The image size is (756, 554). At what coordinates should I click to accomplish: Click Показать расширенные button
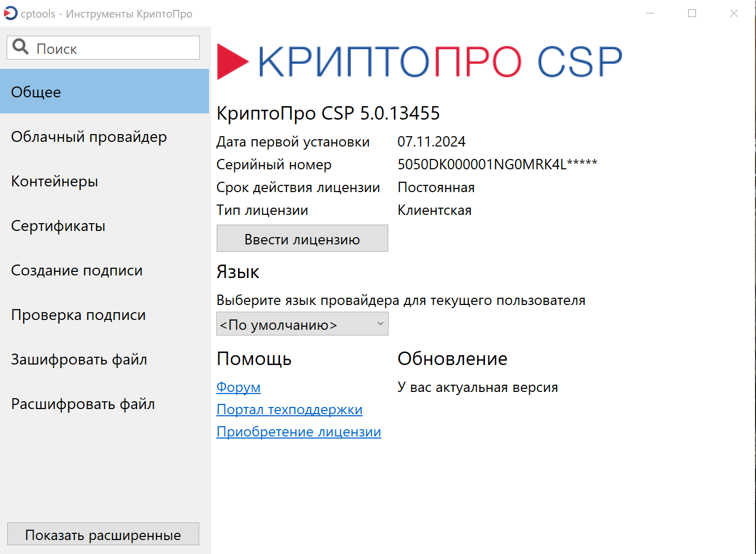103,534
